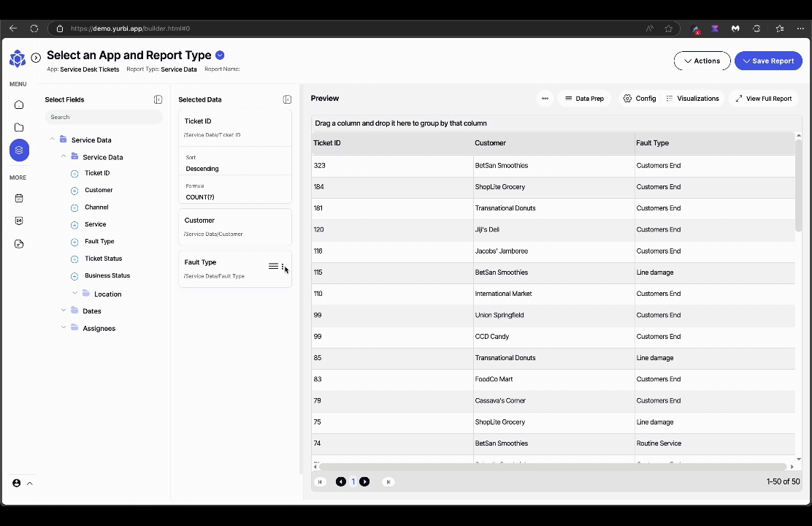The image size is (812, 526).
Task: Add the Business Status field via plus icon
Action: [74, 276]
